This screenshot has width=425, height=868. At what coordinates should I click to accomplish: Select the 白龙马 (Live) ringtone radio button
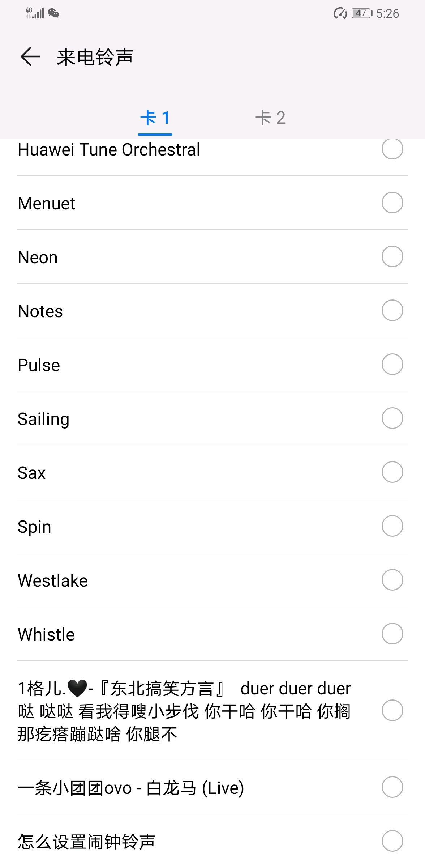click(392, 787)
